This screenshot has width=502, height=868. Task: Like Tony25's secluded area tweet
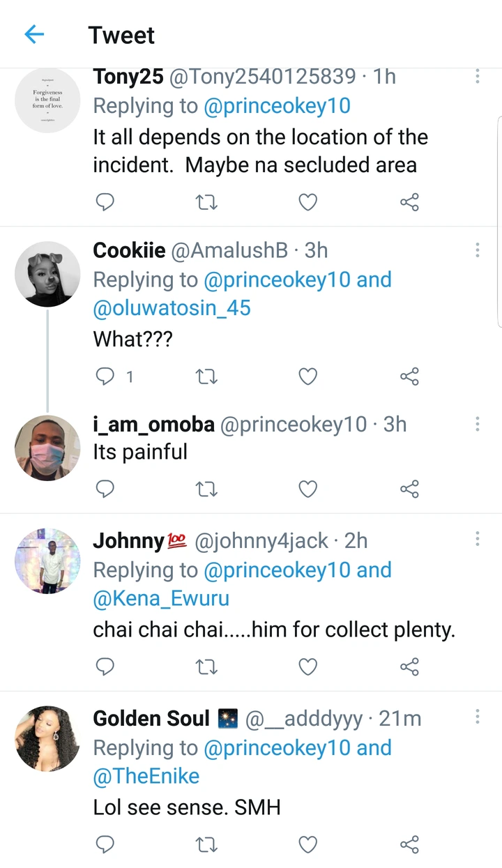pyautogui.click(x=308, y=202)
